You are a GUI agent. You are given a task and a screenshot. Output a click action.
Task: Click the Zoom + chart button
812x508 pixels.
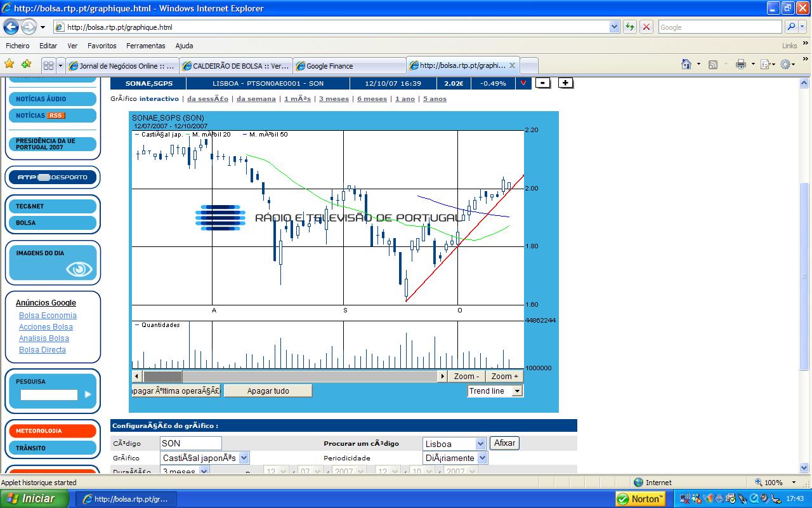click(505, 377)
